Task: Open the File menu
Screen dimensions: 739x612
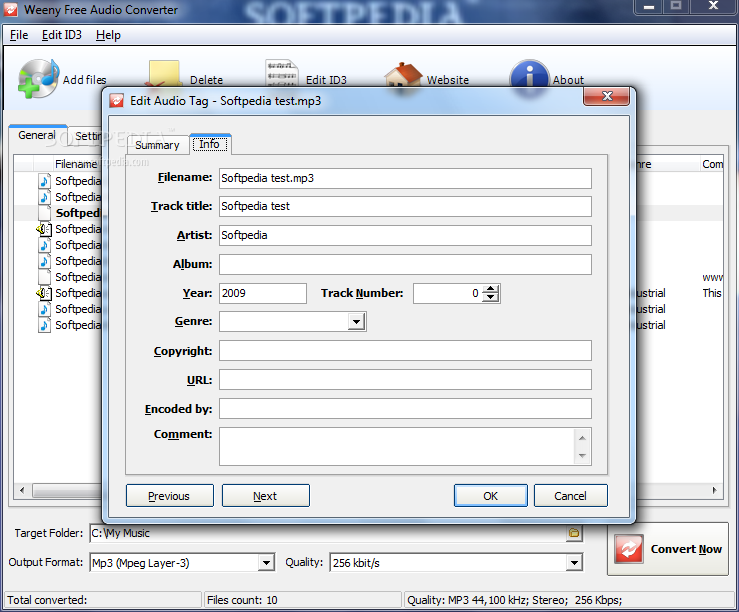Action: coord(19,35)
